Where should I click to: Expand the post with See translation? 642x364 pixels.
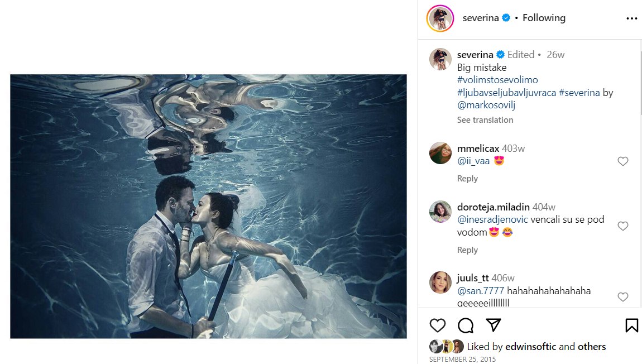pyautogui.click(x=485, y=119)
